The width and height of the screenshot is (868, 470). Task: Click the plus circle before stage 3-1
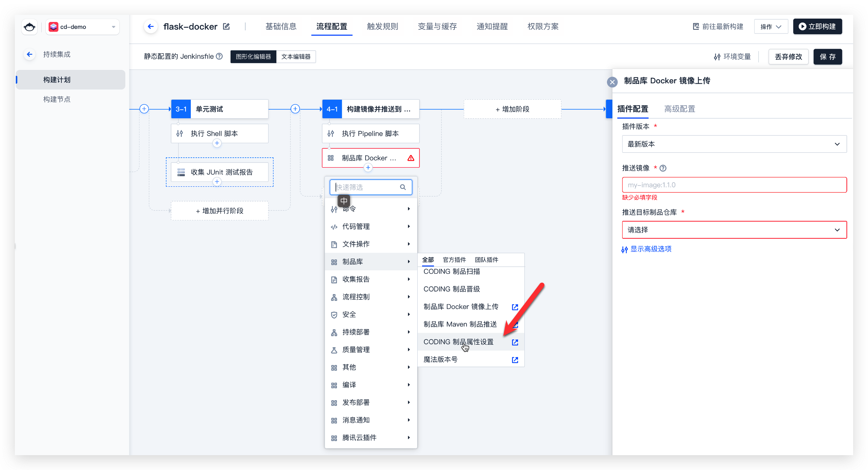coord(144,109)
